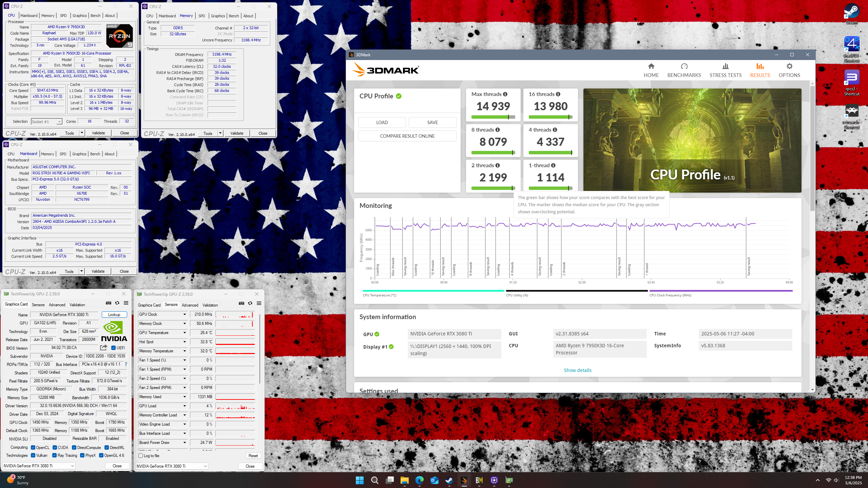Open retroarch desktop shortcut
The width and height of the screenshot is (868, 488).
[x=851, y=116]
